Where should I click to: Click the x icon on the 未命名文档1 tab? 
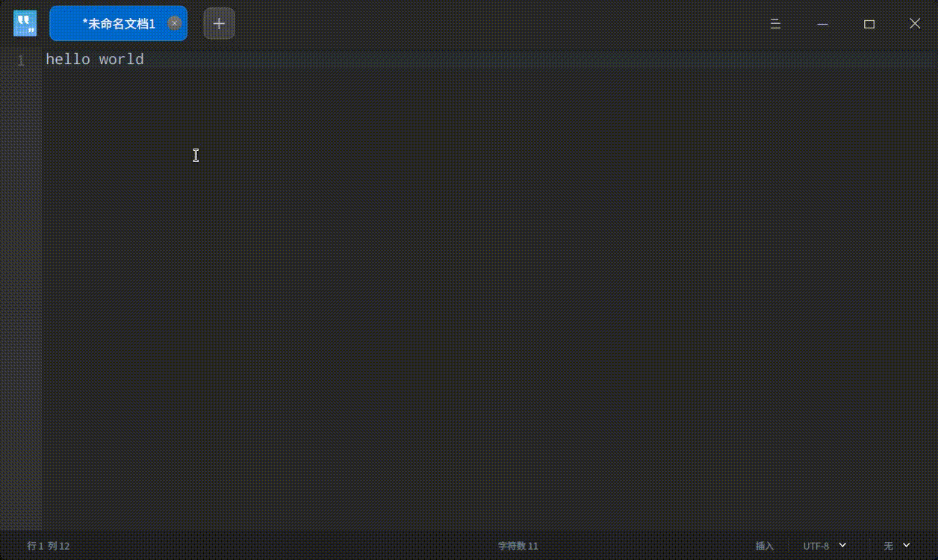pos(174,23)
